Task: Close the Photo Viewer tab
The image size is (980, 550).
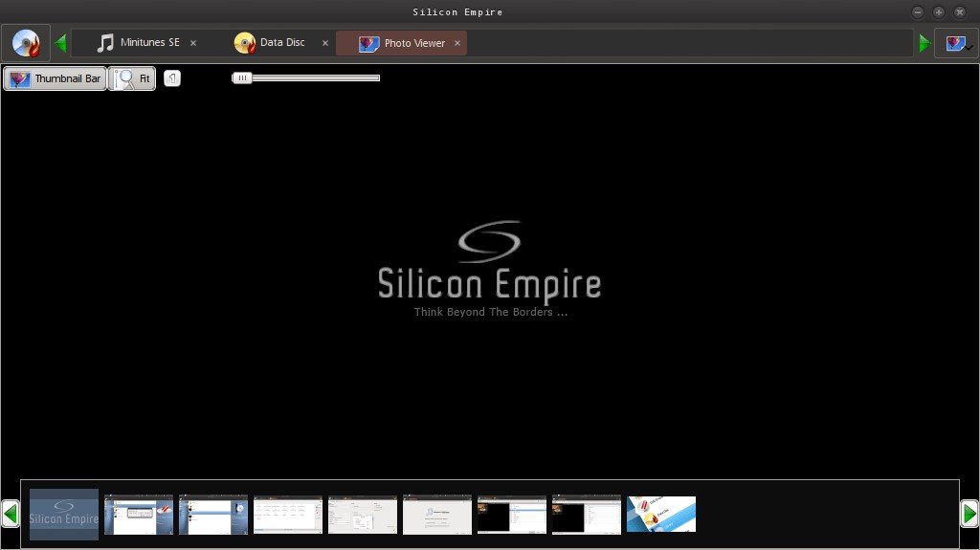Action: click(x=457, y=43)
